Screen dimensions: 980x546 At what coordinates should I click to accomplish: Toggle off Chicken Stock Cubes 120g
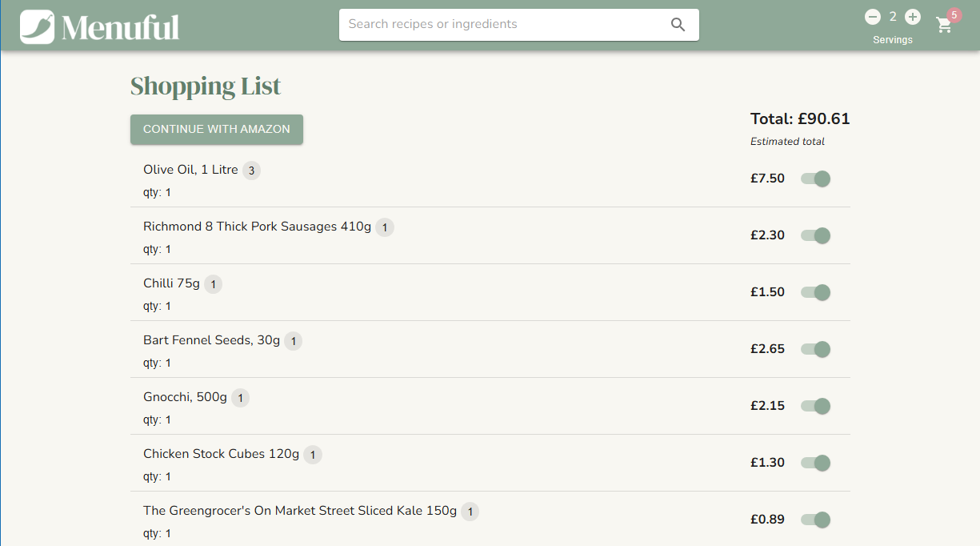click(816, 463)
